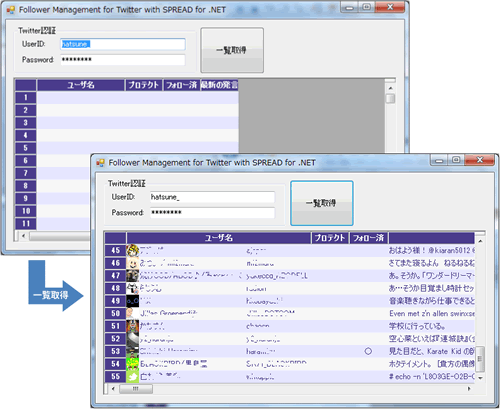Click 最新の発言 column header in back window

click(x=219, y=85)
